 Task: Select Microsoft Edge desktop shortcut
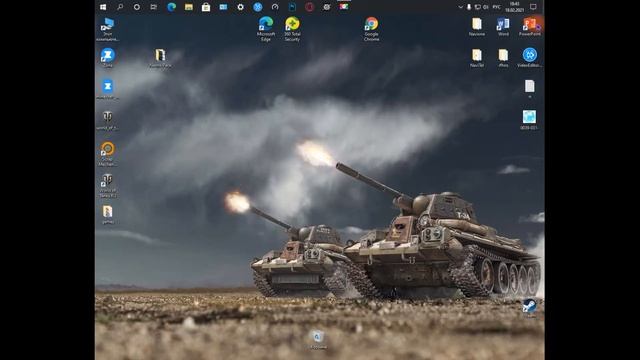266,29
